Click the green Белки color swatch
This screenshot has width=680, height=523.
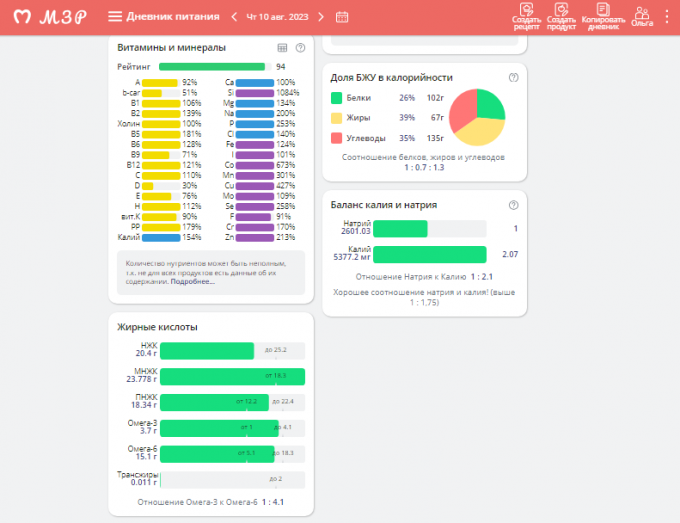(336, 98)
